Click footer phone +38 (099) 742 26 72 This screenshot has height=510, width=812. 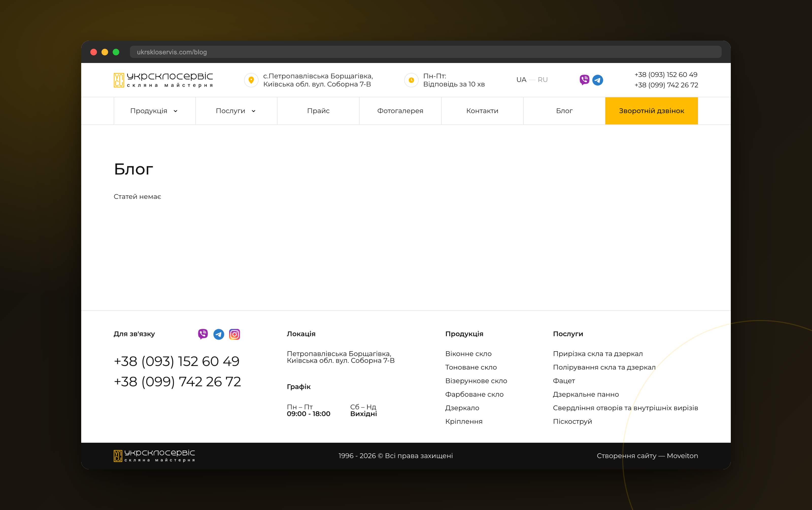click(177, 381)
